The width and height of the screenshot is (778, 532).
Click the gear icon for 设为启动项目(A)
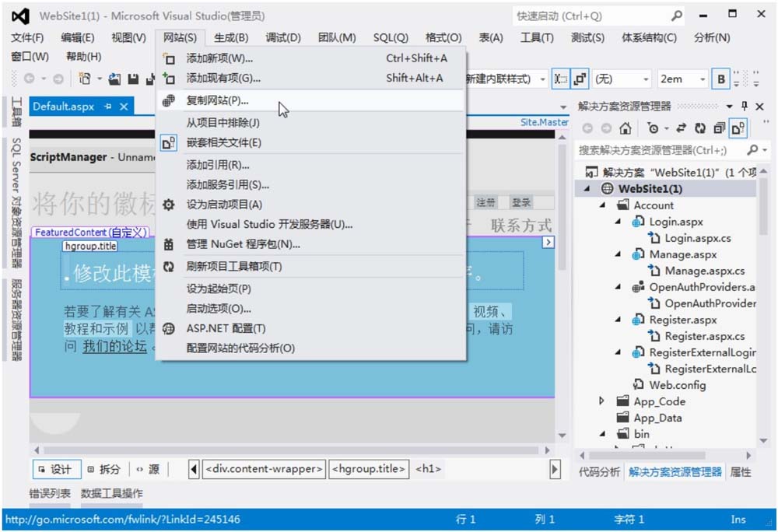(x=169, y=205)
